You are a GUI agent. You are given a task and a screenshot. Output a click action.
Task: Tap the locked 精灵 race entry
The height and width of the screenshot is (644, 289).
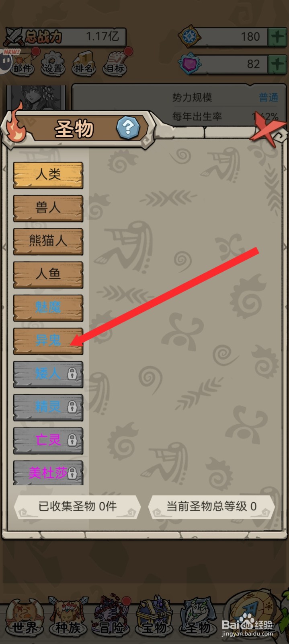coord(48,407)
